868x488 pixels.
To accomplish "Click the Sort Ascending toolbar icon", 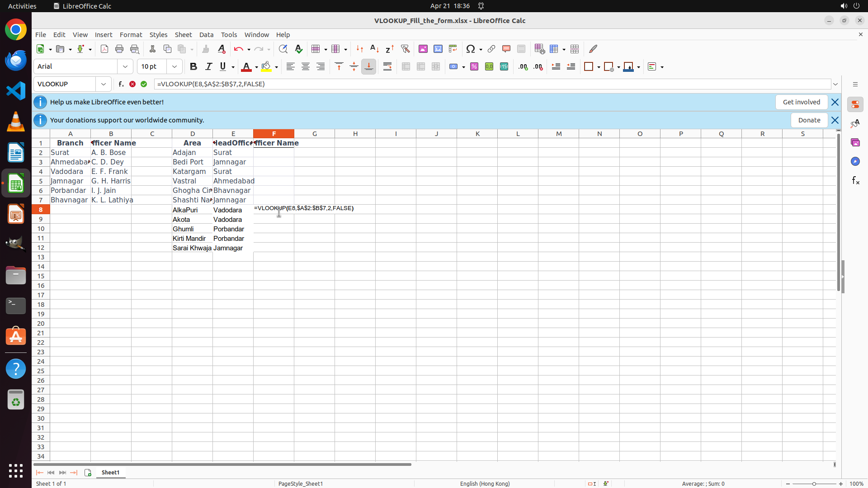I will (374, 49).
